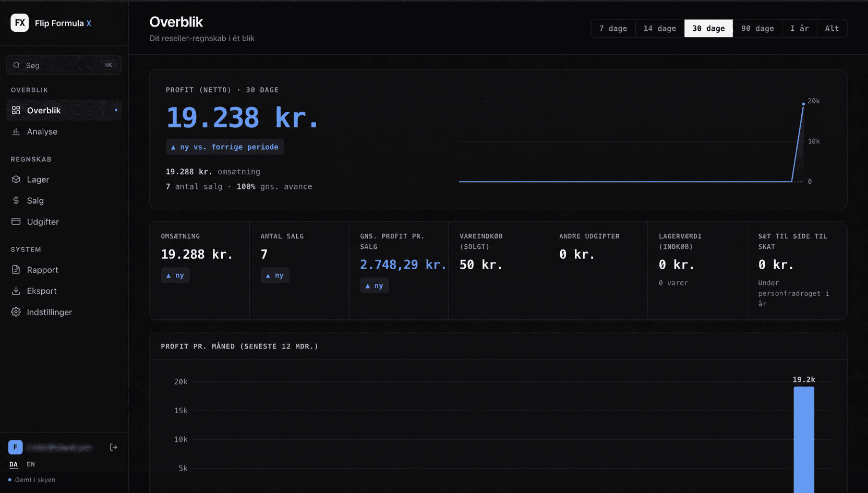Click the Lager box icon
This screenshot has height=493, width=868.
tap(16, 179)
